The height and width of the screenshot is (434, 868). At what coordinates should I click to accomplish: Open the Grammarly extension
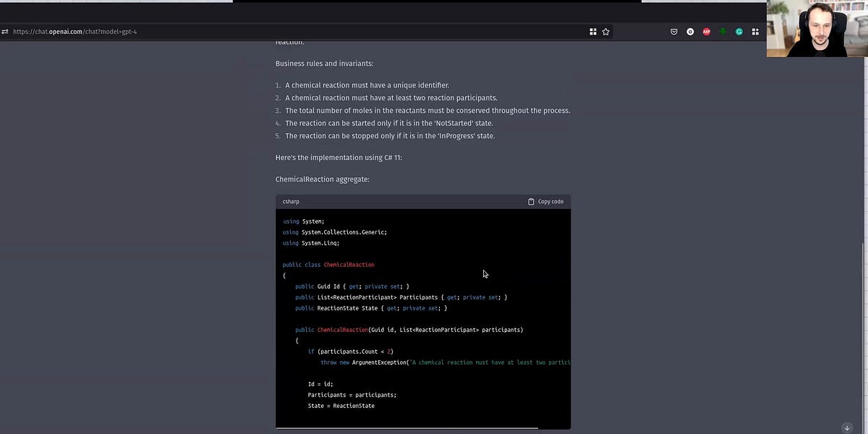(x=739, y=31)
